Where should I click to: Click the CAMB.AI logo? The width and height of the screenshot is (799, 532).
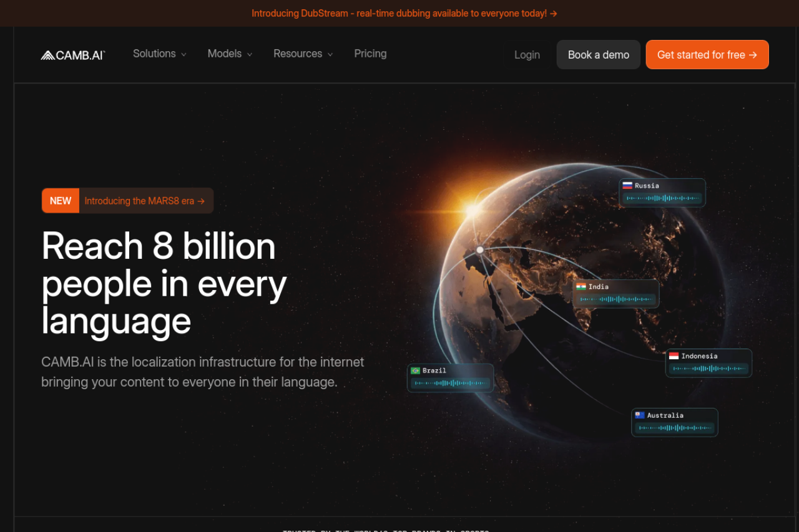[x=73, y=55]
